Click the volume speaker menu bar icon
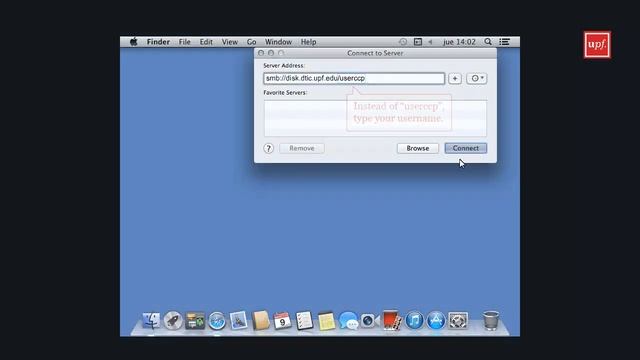 430,42
